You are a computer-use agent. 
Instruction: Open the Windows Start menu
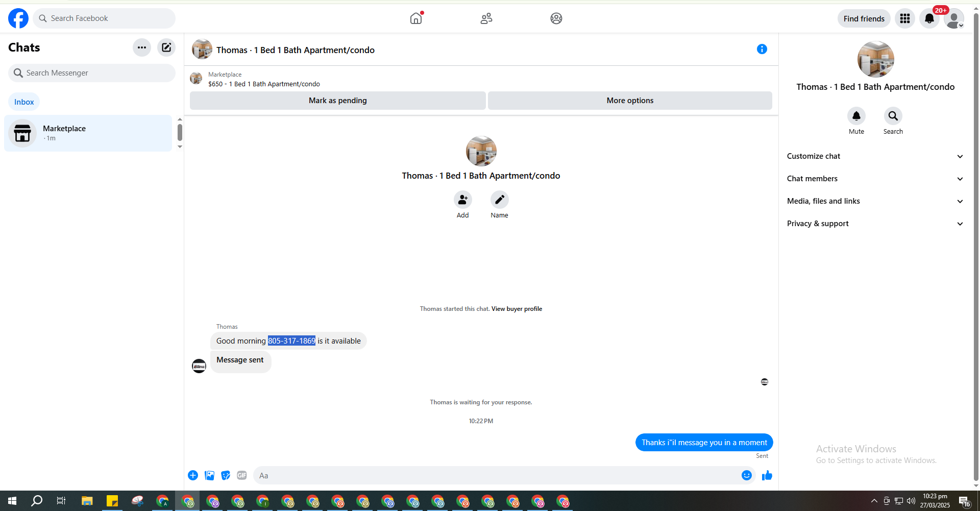pos(12,501)
